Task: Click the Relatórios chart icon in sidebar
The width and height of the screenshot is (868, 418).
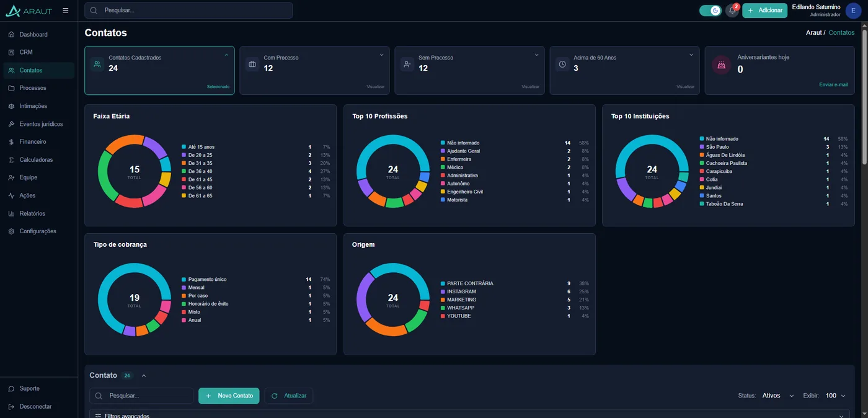Action: (x=11, y=213)
